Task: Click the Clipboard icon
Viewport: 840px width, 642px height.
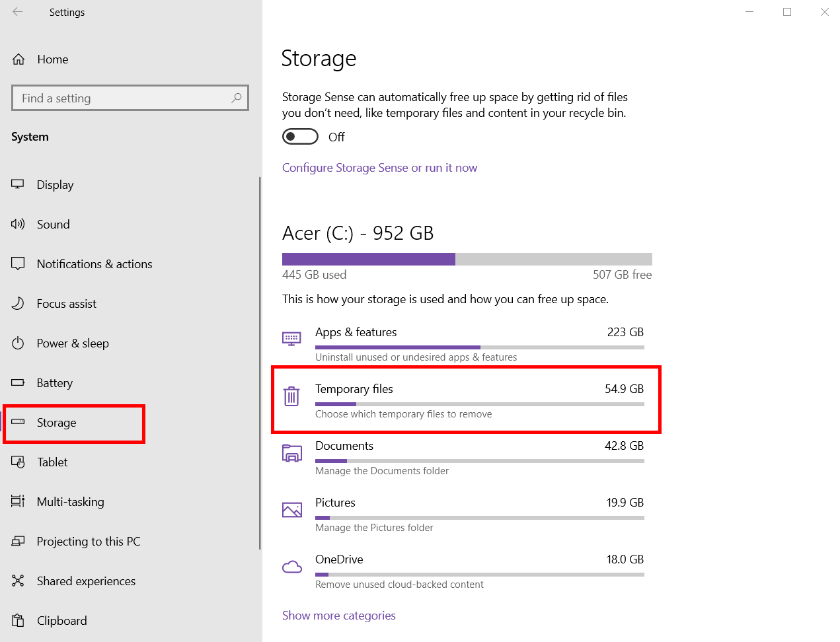Action: [18, 620]
